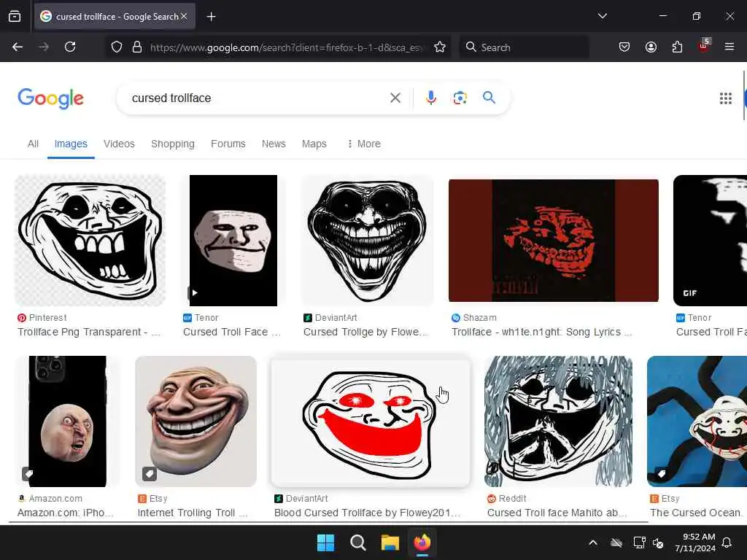747x560 pixels.
Task: Open Reddit Mahito troll face image
Action: pyautogui.click(x=558, y=421)
